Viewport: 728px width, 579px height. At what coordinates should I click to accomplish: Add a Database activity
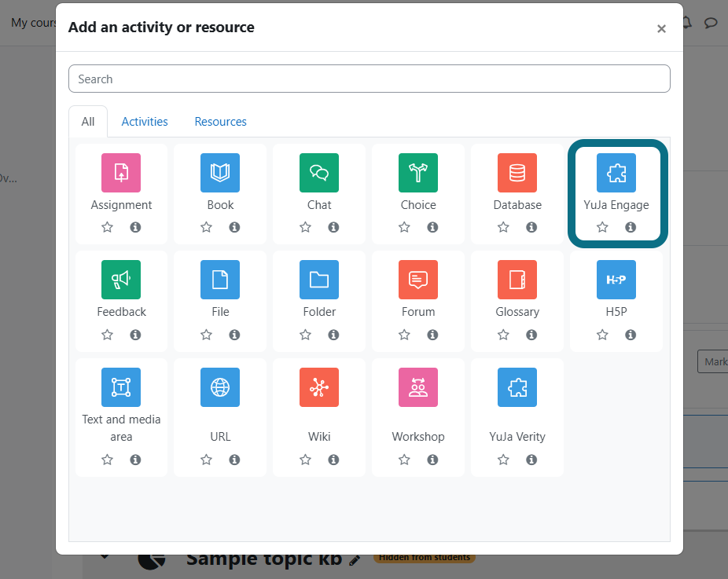pos(517,173)
